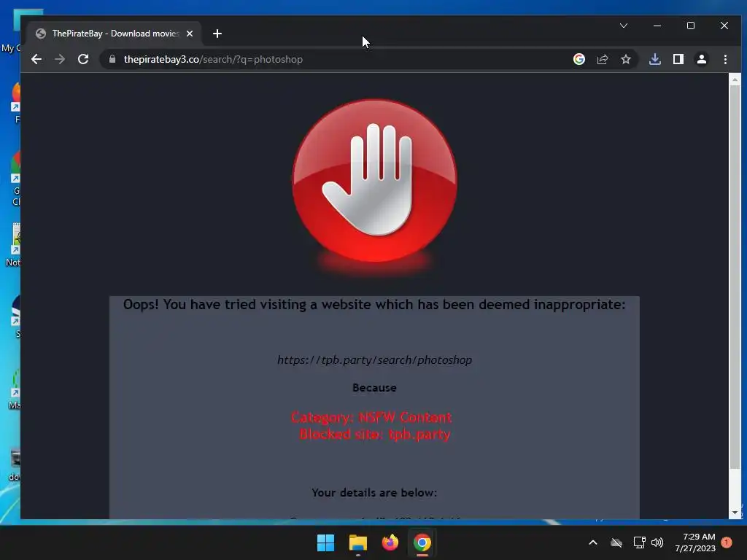Click the blocked URL tpb.party/search/photoshop text
The image size is (747, 560).
pyautogui.click(x=374, y=359)
